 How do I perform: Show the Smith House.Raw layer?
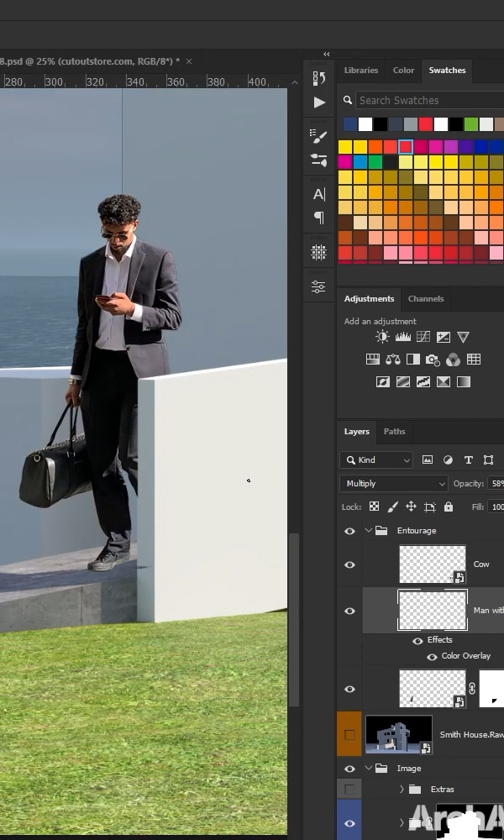click(349, 735)
